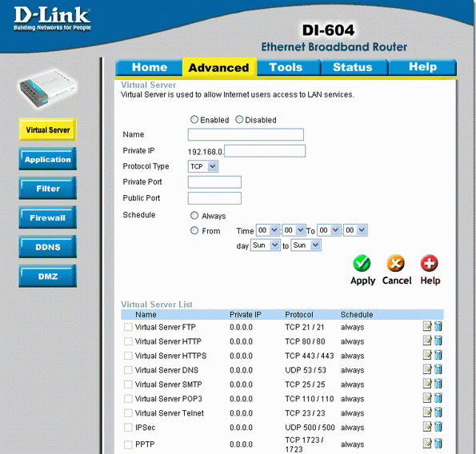Image resolution: width=476 pixels, height=454 pixels.
Task: Edit the Virtual Server FTP entry
Action: tap(427, 326)
